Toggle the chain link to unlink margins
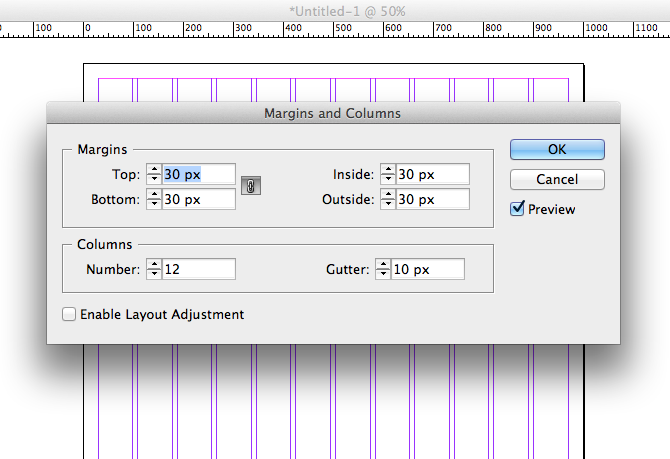Viewport: 670px width, 459px height. 251,186
